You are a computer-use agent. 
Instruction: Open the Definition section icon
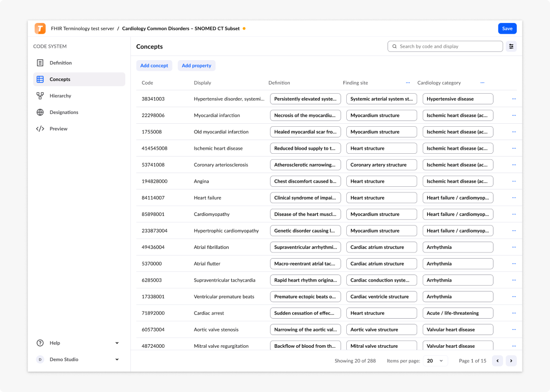[40, 63]
